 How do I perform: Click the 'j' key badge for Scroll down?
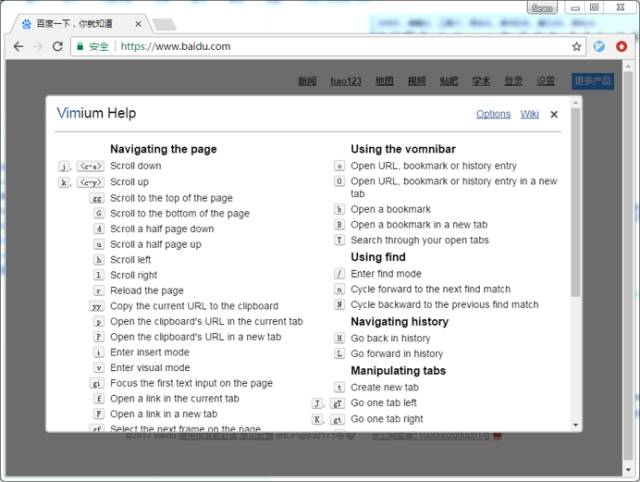[x=64, y=166]
